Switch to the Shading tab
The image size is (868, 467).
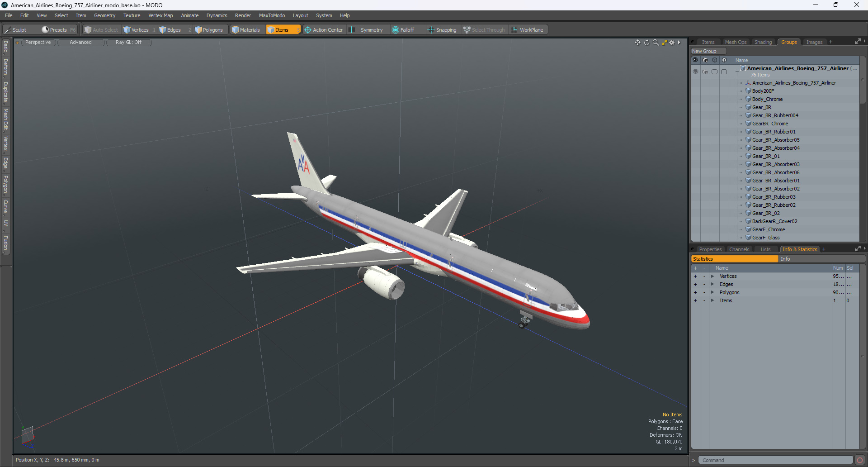[763, 42]
